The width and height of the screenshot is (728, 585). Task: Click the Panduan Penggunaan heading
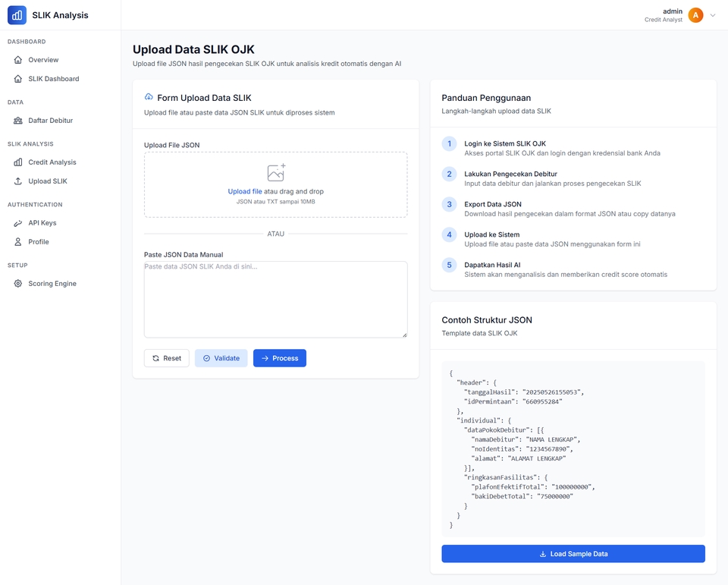click(x=486, y=98)
